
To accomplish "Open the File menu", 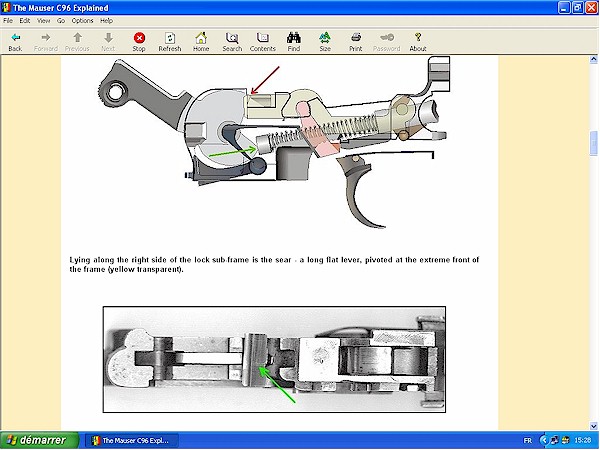I will (x=8, y=21).
